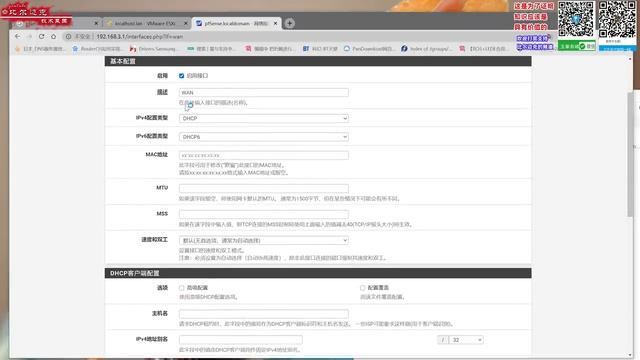Click the browser forward arrow

click(x=29, y=36)
